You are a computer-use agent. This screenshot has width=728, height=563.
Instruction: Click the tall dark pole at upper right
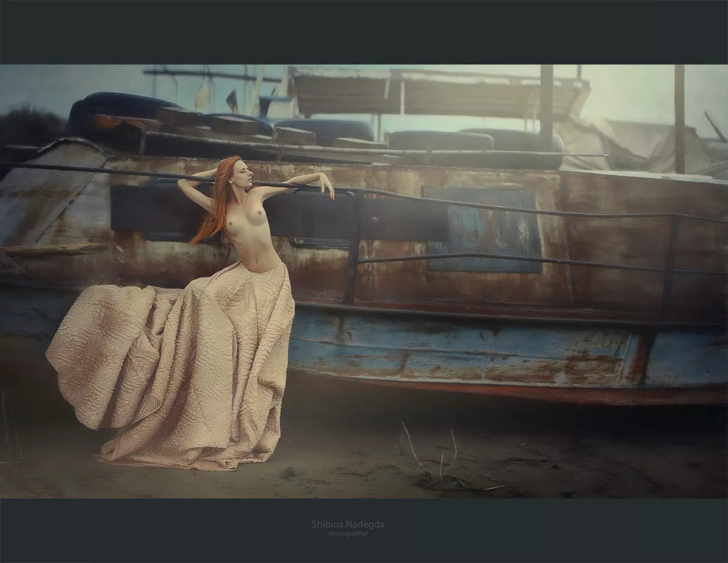click(679, 118)
